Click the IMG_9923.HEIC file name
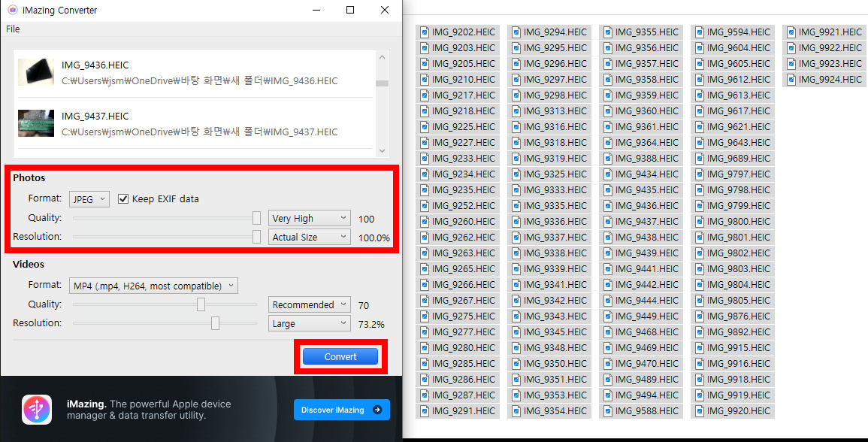The image size is (868, 442). coord(830,64)
